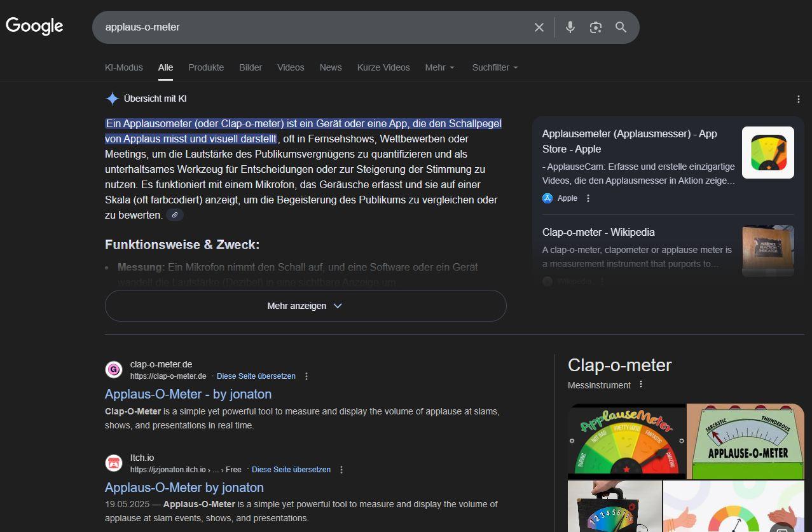
Task: Click into the search field containing applaus-o-meter
Action: click(x=312, y=27)
